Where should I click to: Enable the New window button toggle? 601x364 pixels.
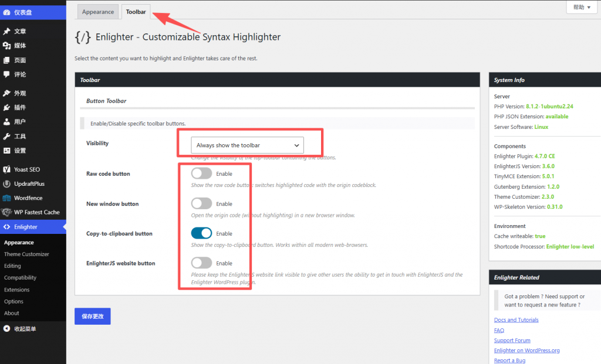pos(202,203)
